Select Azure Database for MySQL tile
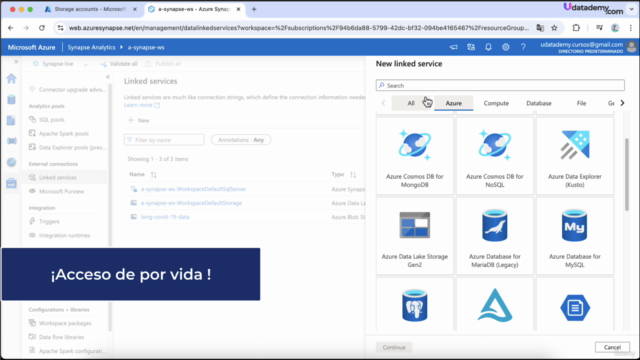This screenshot has width=640, height=360. (x=575, y=236)
